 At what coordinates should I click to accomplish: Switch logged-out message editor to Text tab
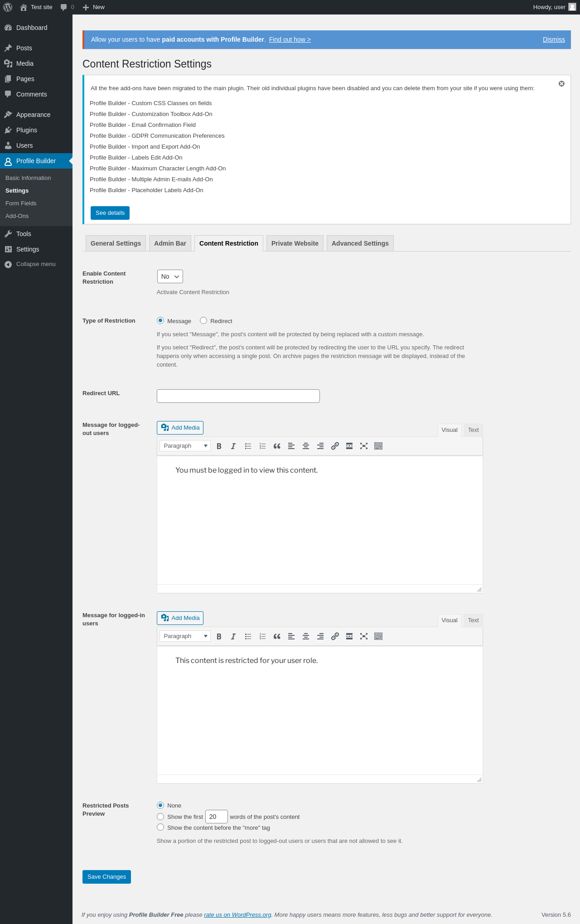point(474,430)
